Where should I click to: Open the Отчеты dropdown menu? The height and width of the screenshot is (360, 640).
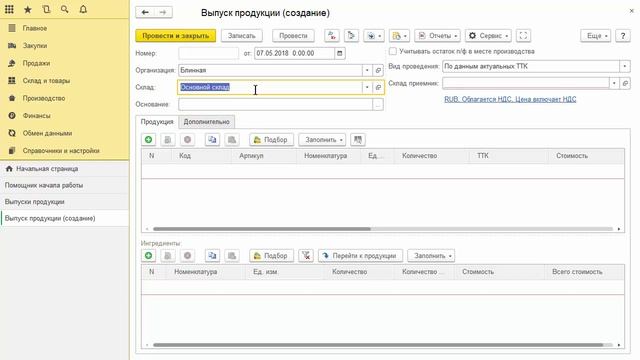[438, 36]
